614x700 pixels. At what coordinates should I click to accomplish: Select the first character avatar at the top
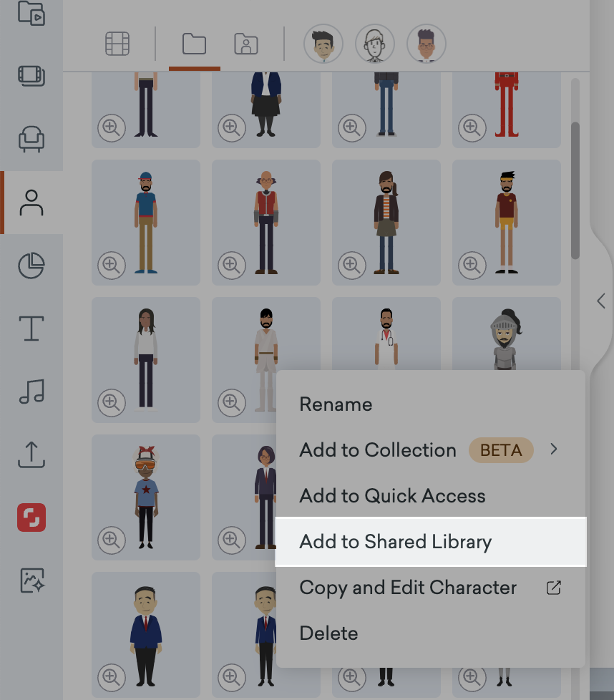coord(323,44)
